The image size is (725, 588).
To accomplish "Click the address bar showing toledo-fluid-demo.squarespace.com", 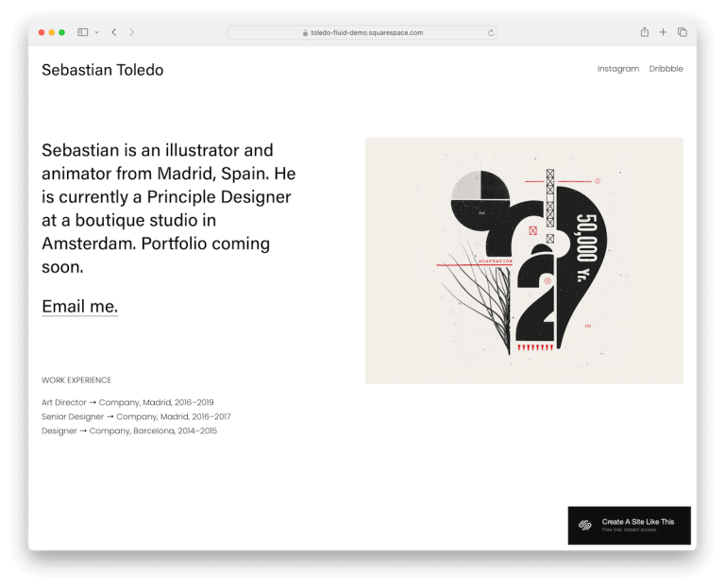I will tap(362, 32).
